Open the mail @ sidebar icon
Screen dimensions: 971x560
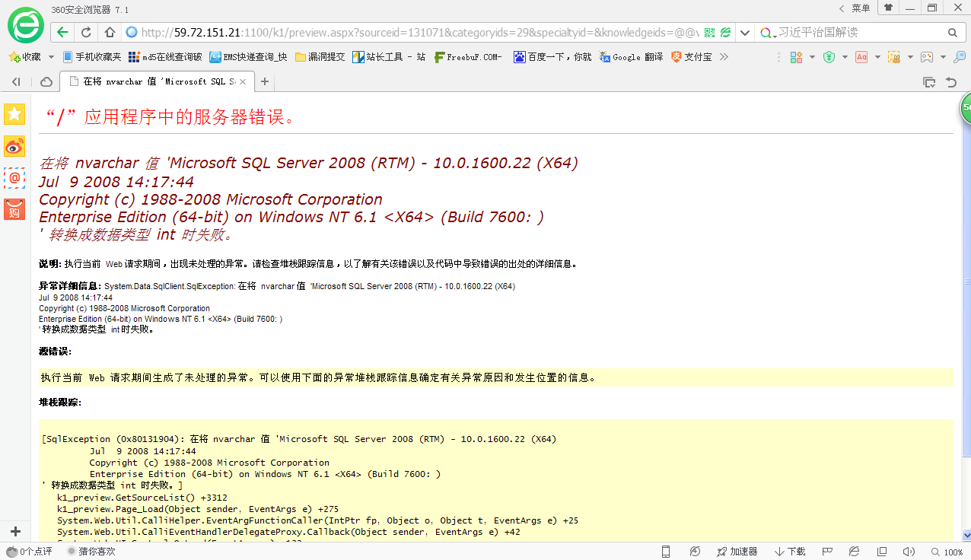click(14, 178)
